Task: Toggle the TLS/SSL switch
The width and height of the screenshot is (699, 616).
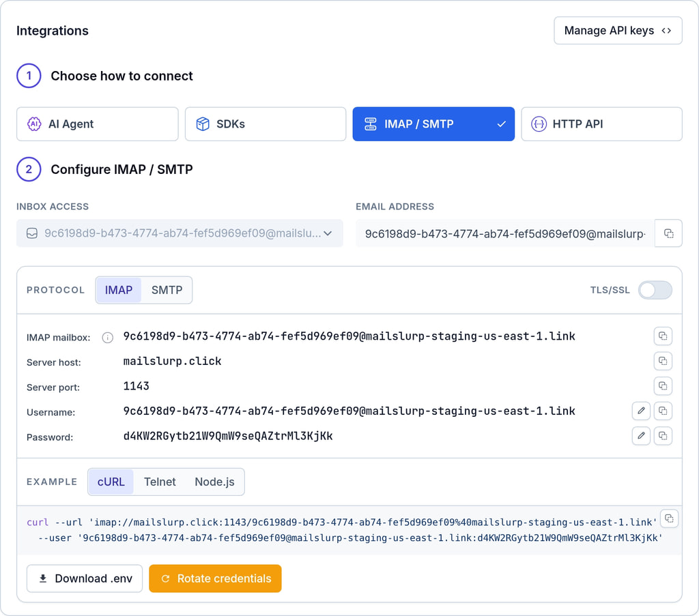Action: tap(655, 290)
